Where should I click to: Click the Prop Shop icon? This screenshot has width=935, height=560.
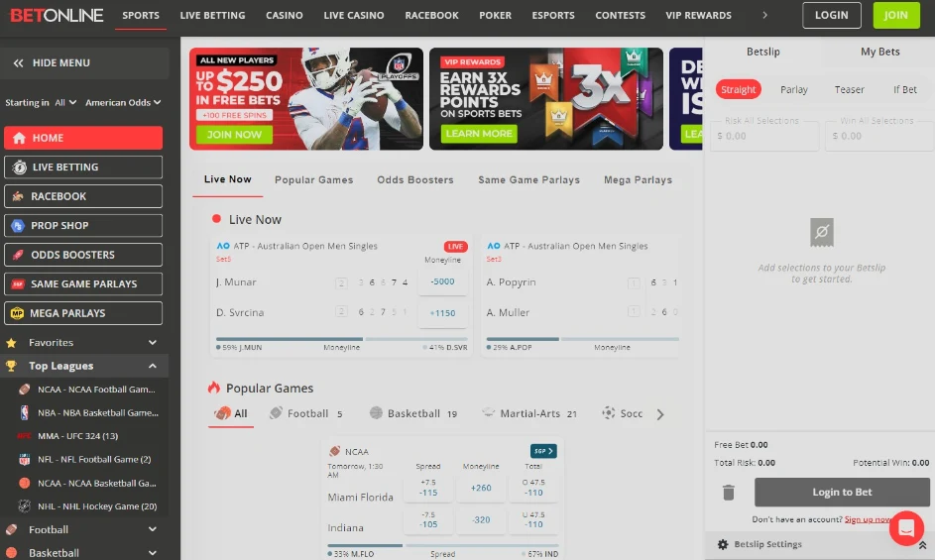point(18,225)
